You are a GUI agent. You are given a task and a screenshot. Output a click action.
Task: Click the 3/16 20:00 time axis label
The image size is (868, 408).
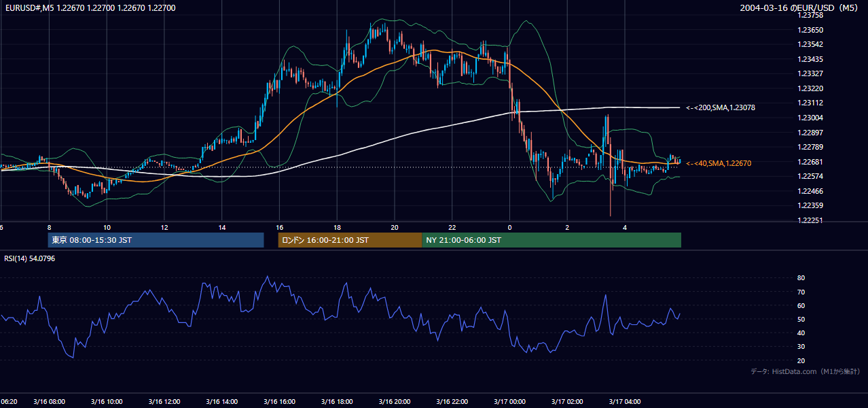click(x=395, y=401)
